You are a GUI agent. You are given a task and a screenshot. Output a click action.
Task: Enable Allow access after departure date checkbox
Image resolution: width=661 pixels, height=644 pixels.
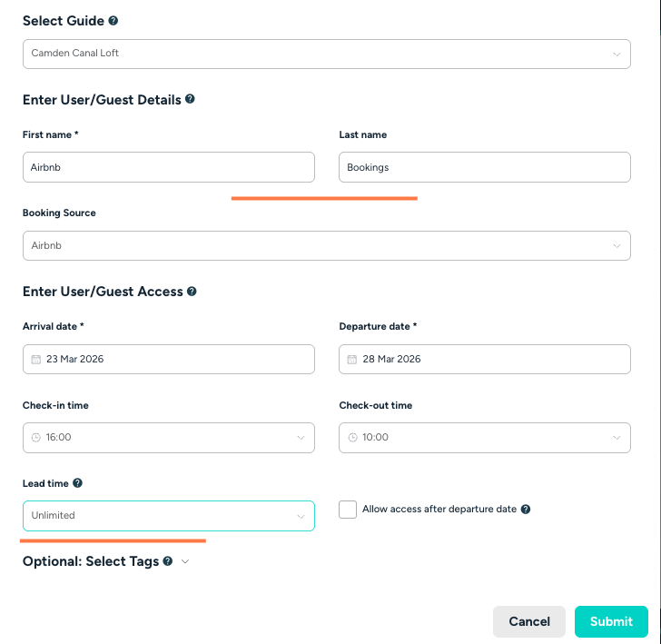348,510
